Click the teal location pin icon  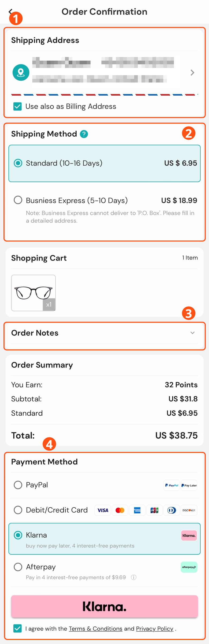[x=21, y=72]
